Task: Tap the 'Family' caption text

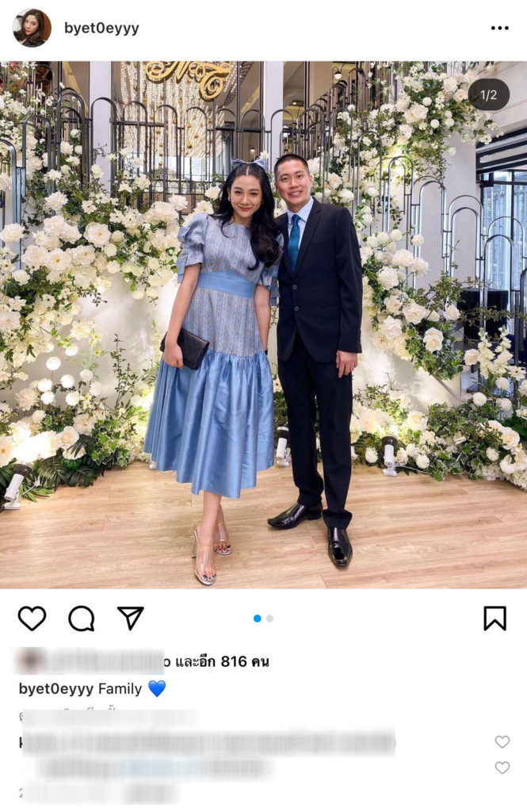Action: (x=120, y=689)
